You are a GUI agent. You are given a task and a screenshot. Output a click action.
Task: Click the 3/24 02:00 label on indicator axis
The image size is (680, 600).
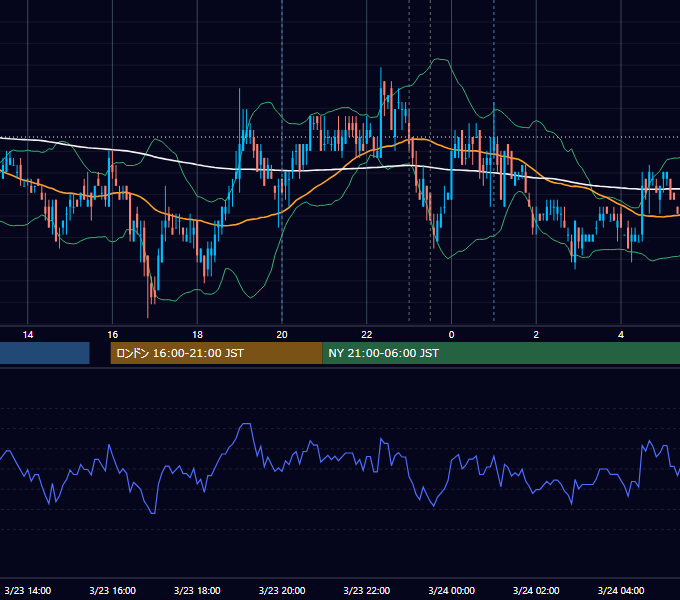click(x=536, y=590)
